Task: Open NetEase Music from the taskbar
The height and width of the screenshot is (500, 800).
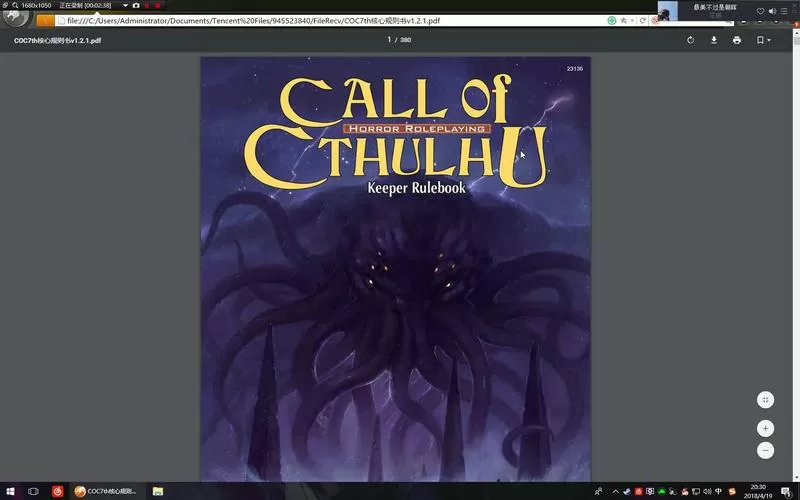Action: [58, 491]
